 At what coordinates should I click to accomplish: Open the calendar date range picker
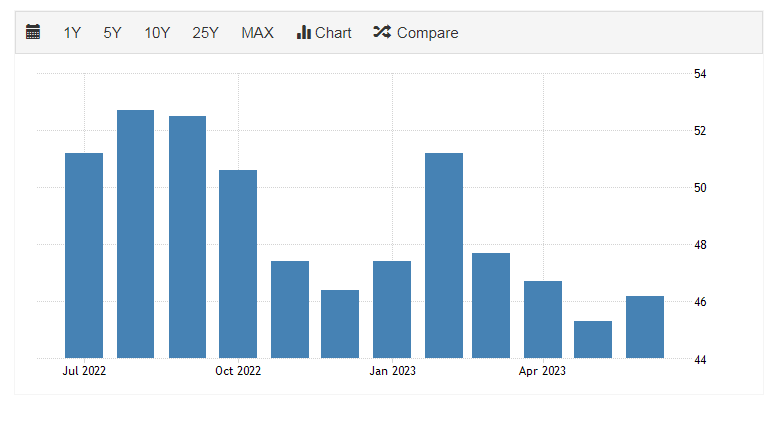pyautogui.click(x=33, y=32)
